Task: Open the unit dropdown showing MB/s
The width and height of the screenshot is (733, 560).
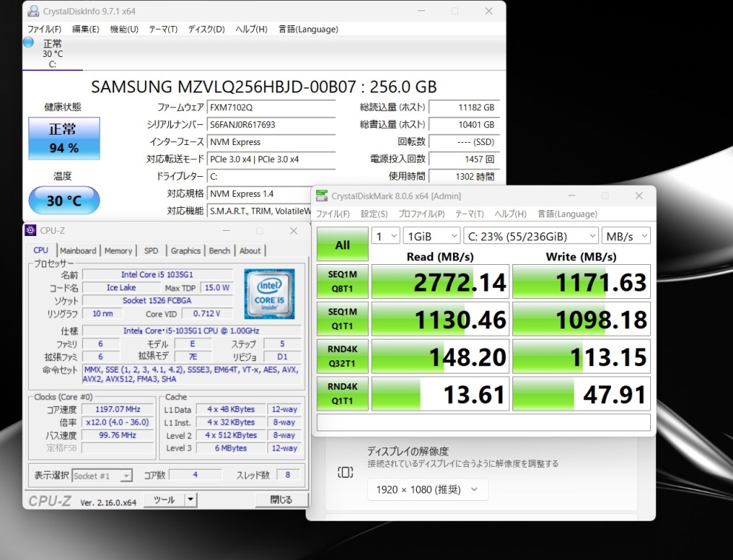Action: [626, 236]
